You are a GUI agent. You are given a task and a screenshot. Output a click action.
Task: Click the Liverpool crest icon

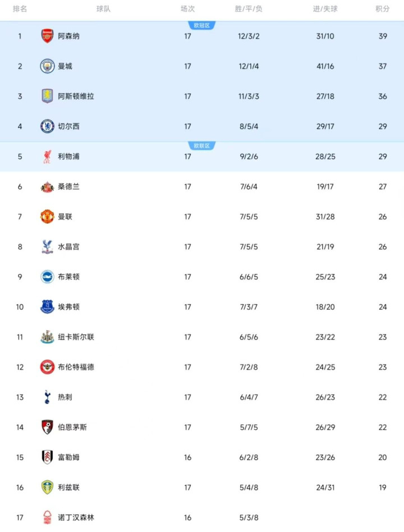coord(47,157)
